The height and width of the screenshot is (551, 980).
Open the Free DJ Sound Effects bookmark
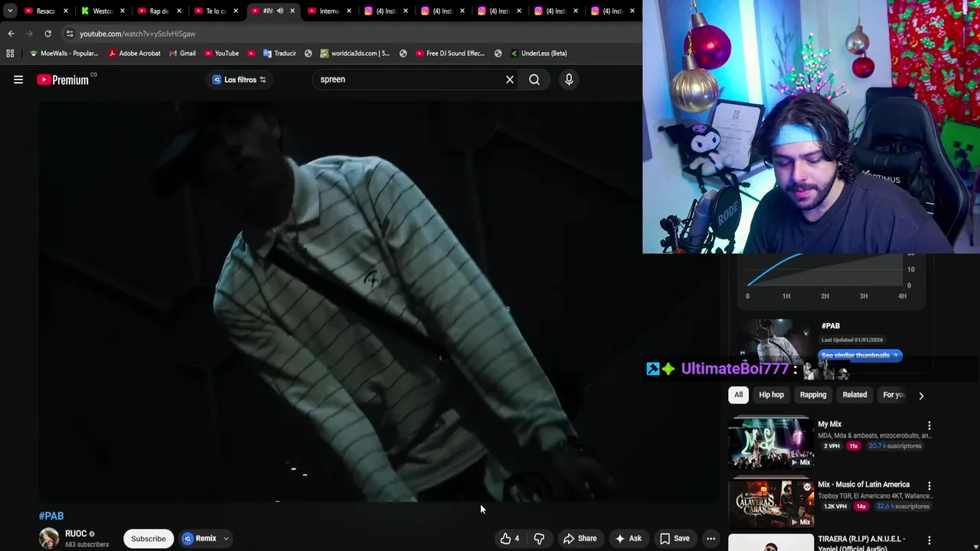pos(450,54)
